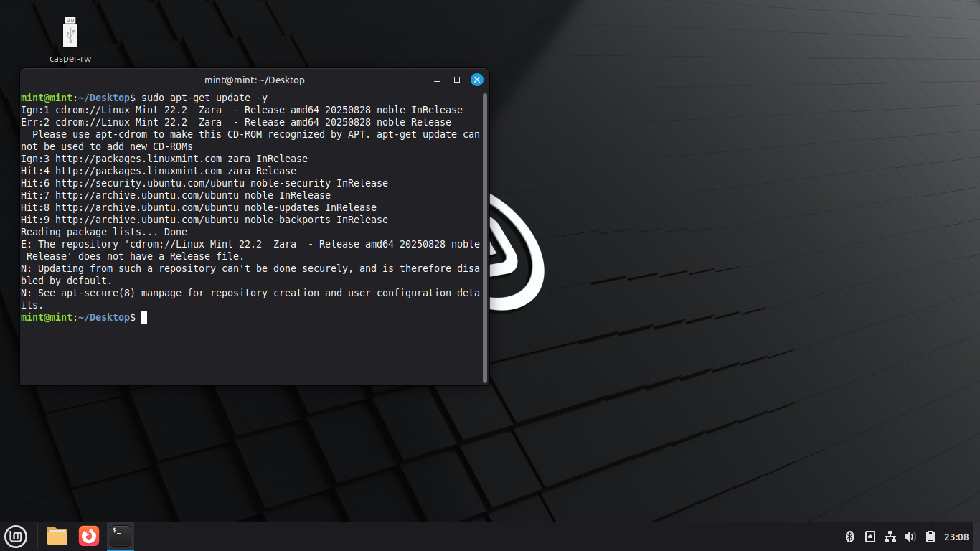Click the volume speaker icon
The image size is (980, 551).
(x=910, y=537)
